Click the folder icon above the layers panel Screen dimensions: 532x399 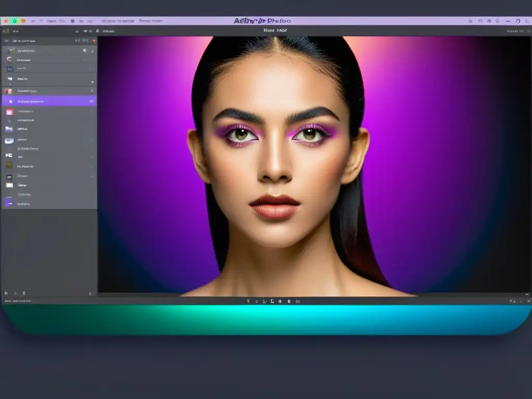(x=6, y=31)
